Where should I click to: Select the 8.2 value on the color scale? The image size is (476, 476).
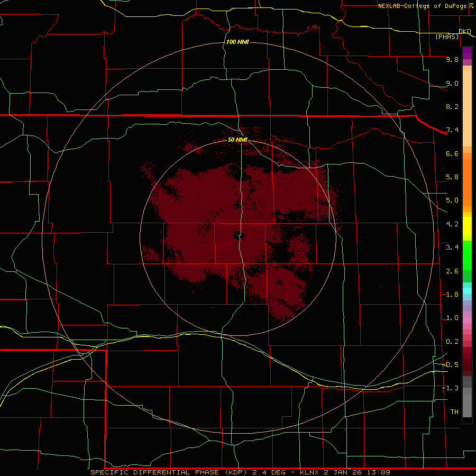point(452,106)
